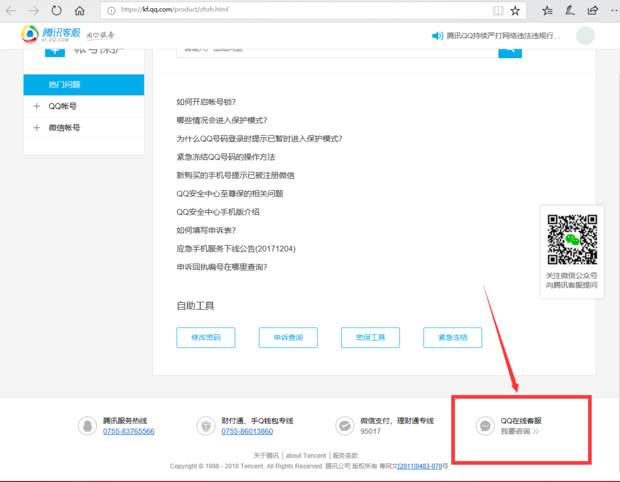
Task: Add page to favorites star icon
Action: 515,11
